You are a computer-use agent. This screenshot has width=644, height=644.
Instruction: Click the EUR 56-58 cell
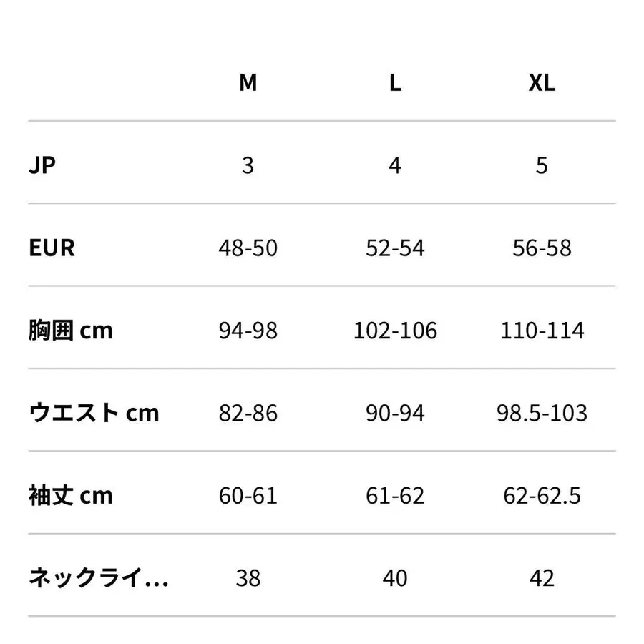point(542,248)
